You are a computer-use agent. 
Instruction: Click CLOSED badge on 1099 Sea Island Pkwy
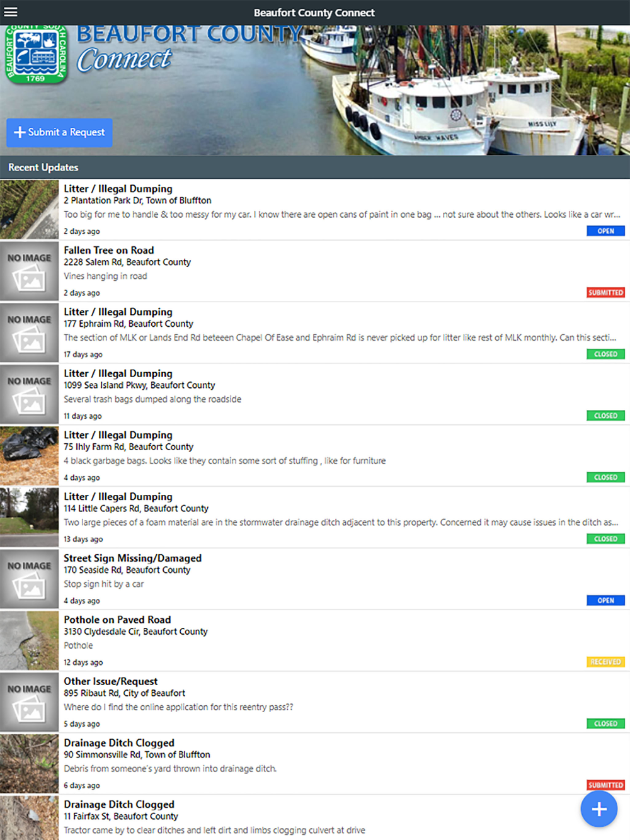[x=605, y=416]
